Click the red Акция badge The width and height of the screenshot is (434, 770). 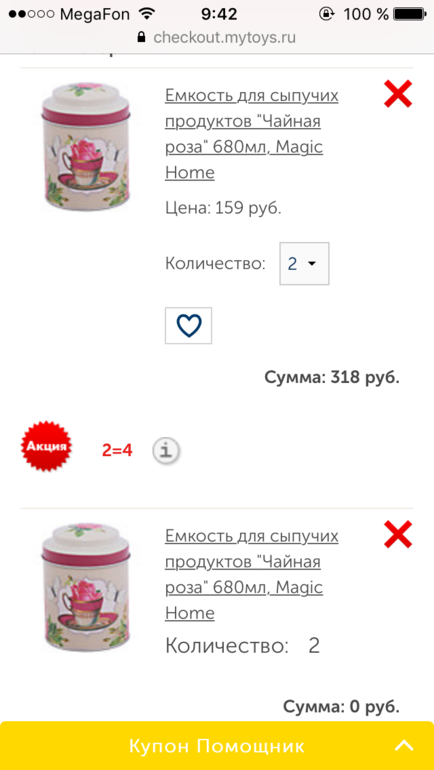point(47,446)
